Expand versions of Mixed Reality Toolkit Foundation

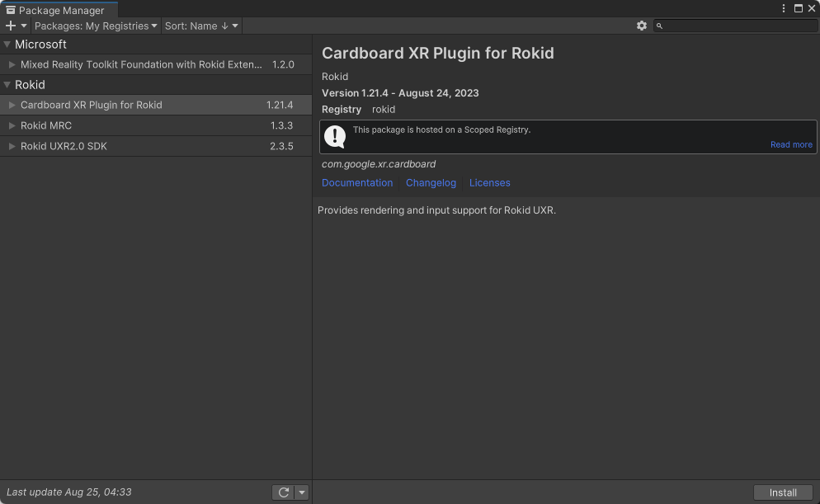[12, 65]
